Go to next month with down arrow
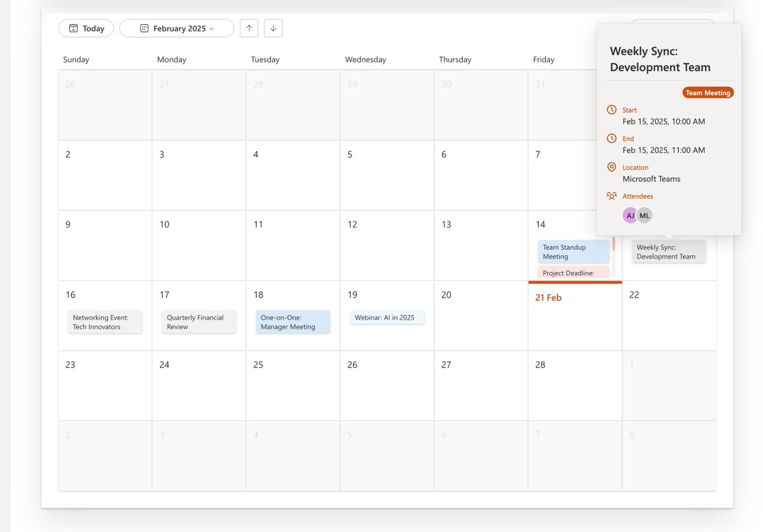This screenshot has width=763, height=532. (x=273, y=28)
